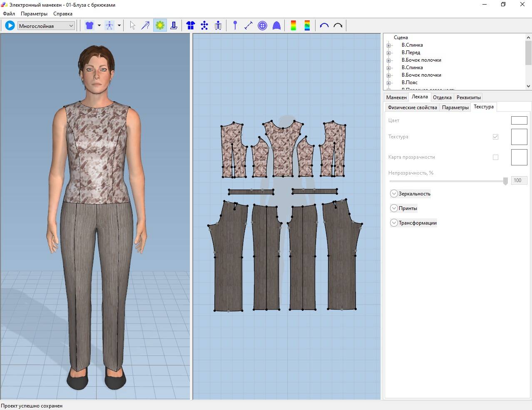532x410 pixels.
Task: Click the undo arrow icon
Action: (x=324, y=26)
